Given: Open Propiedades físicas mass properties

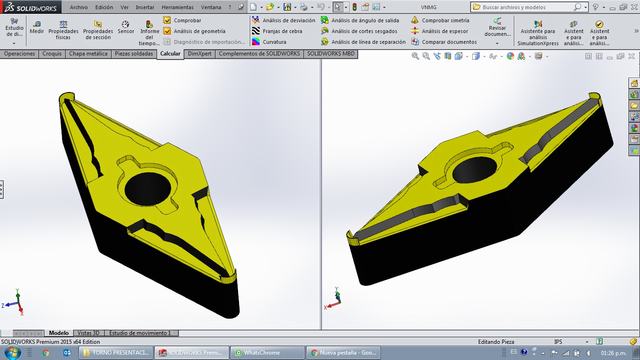Looking at the screenshot, I should point(63,30).
